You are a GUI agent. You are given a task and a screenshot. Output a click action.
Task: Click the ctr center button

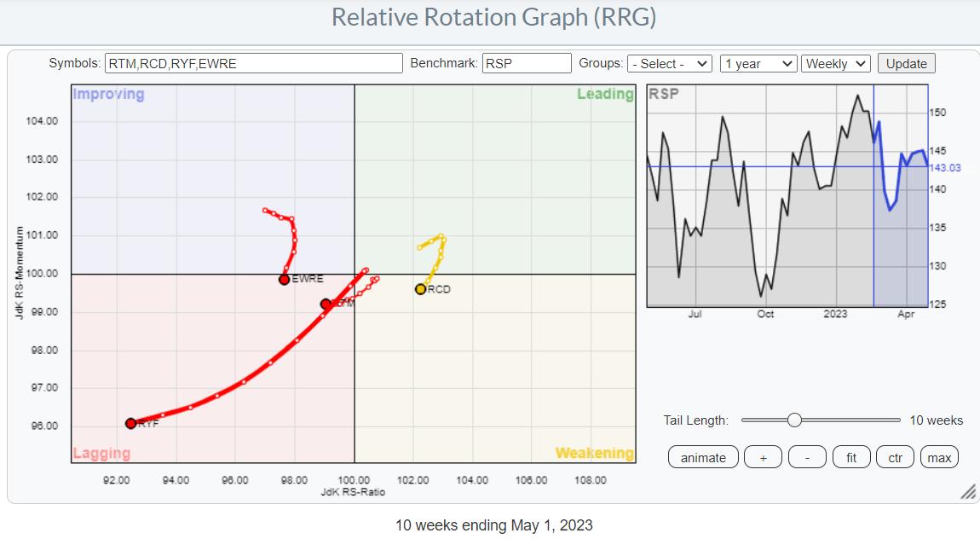[895, 457]
